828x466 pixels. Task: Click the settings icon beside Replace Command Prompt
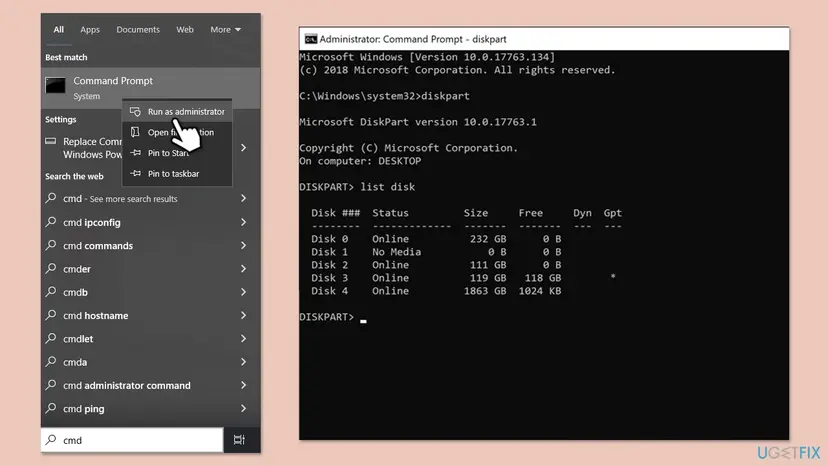click(51, 141)
